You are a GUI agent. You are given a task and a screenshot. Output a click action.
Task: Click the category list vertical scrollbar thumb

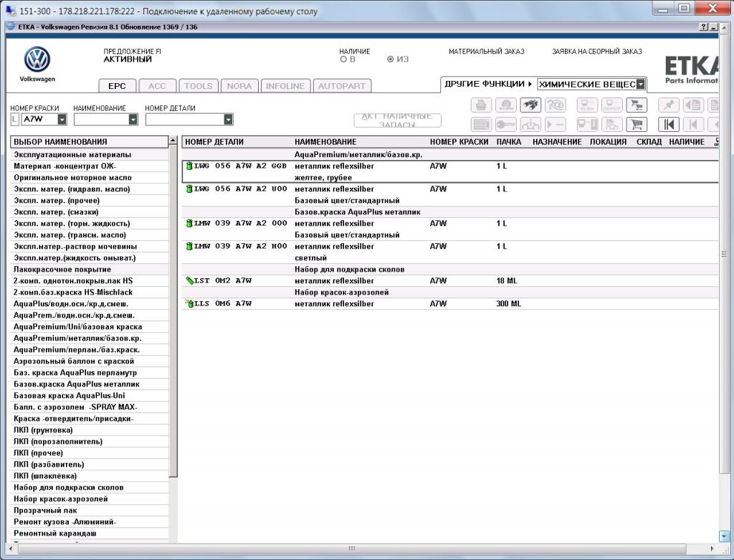[x=173, y=310]
